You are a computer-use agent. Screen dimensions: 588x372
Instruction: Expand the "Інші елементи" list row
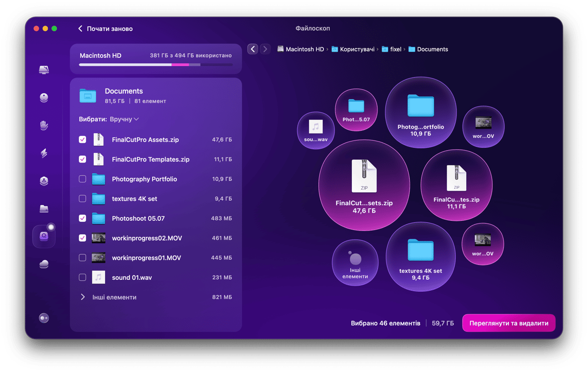[83, 297]
